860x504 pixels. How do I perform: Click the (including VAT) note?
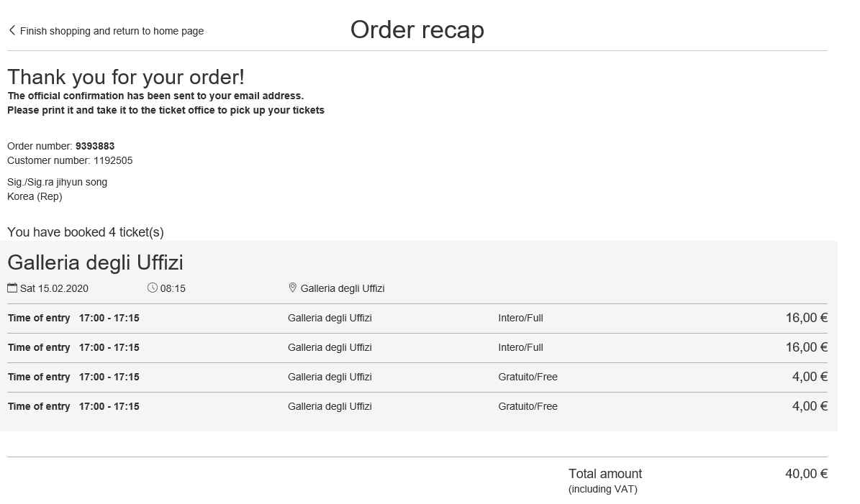603,490
